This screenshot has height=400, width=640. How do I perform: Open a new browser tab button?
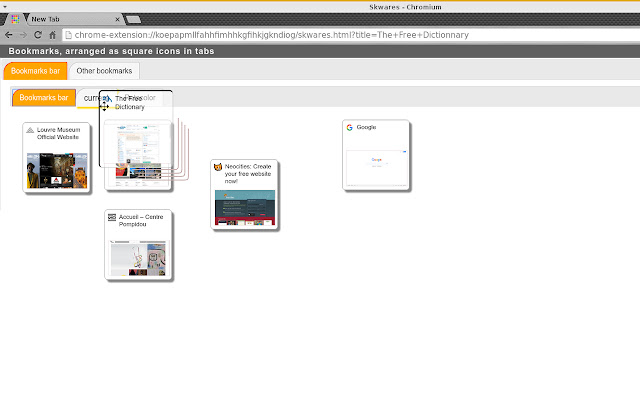(x=133, y=19)
